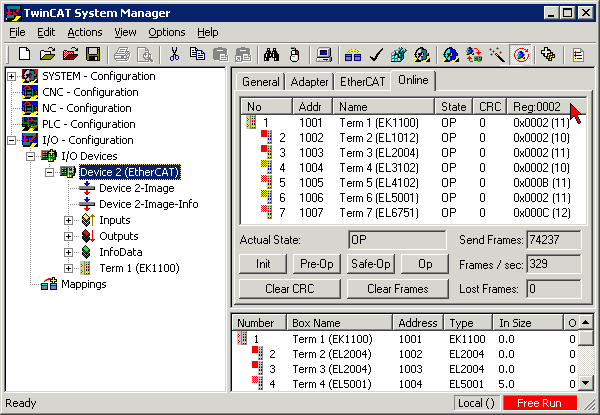Click the Save (floppy disk) toolbar icon
The height and width of the screenshot is (415, 600).
click(x=92, y=54)
